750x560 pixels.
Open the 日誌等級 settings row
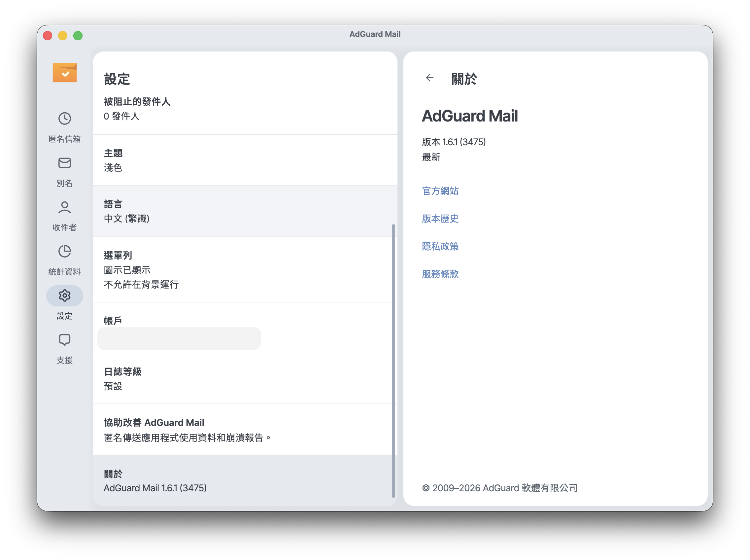click(x=245, y=379)
